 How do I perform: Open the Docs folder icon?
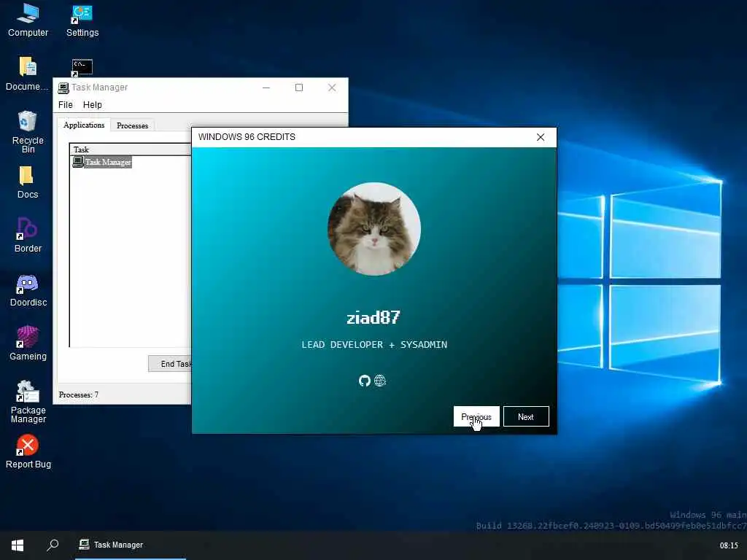pos(27,182)
